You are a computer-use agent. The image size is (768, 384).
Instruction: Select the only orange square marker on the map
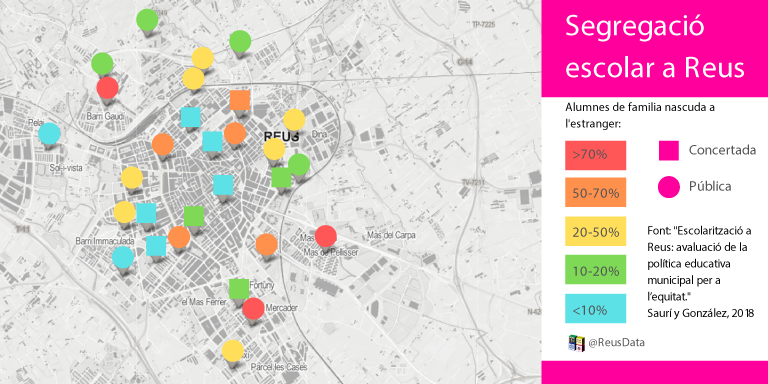click(x=240, y=100)
